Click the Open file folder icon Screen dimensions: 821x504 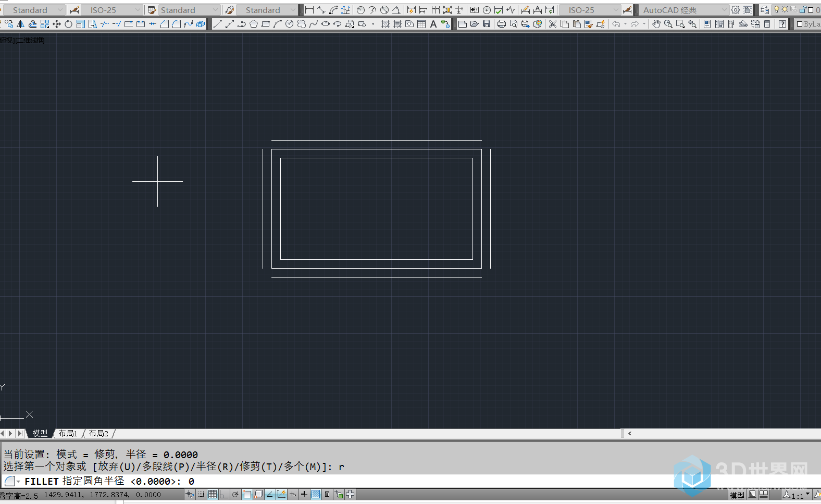click(x=475, y=24)
